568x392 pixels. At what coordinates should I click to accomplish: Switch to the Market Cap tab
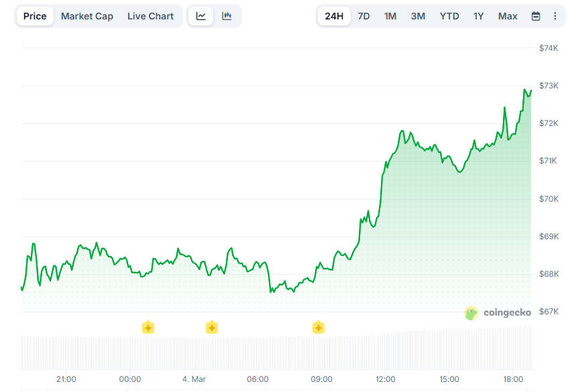(x=87, y=16)
